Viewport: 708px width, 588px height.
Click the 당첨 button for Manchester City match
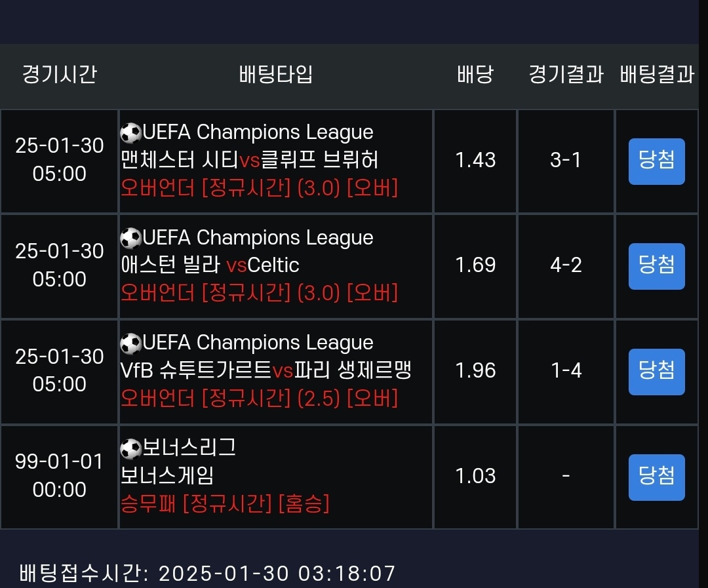point(656,161)
